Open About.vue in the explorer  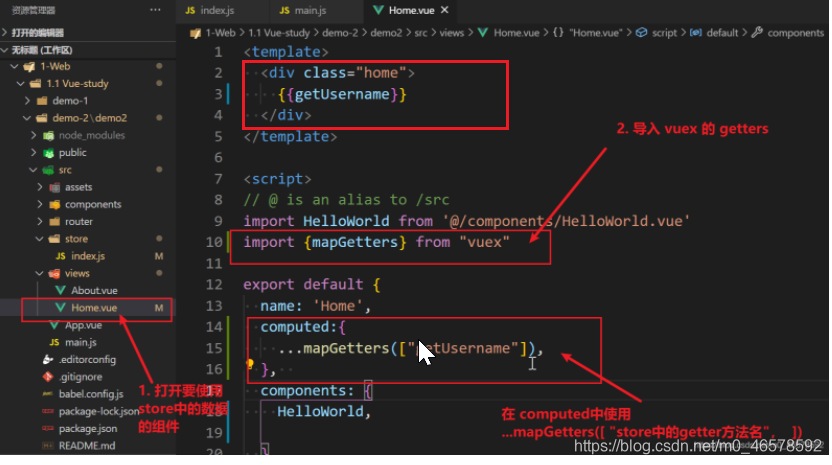click(94, 290)
